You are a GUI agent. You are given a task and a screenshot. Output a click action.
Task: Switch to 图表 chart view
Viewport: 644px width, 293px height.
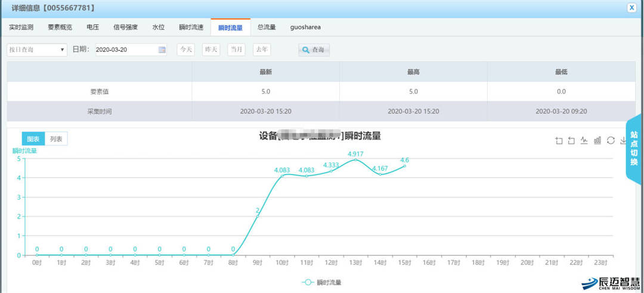click(x=33, y=139)
